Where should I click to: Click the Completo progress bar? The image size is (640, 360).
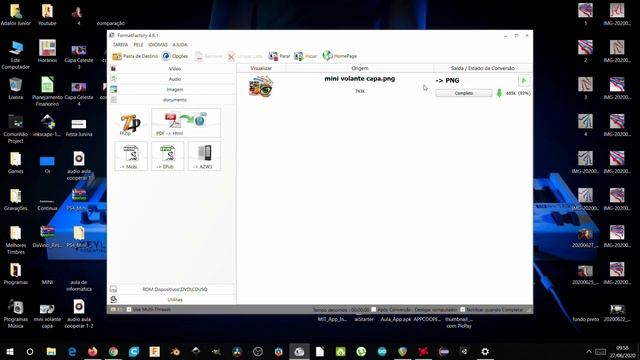464,93
